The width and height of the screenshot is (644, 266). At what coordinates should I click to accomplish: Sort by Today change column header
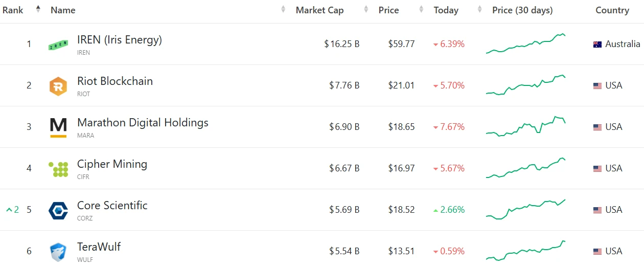click(x=446, y=10)
